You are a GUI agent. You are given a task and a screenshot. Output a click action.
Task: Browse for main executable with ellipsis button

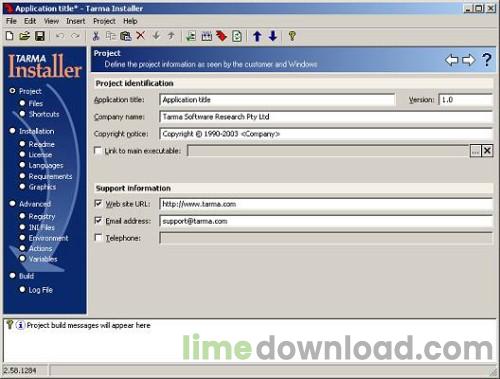475,151
